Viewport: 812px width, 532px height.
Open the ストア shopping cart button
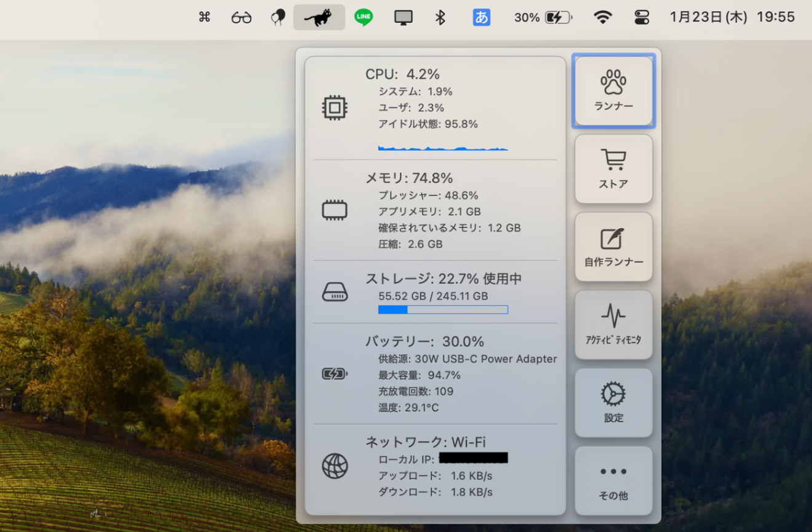tap(613, 169)
